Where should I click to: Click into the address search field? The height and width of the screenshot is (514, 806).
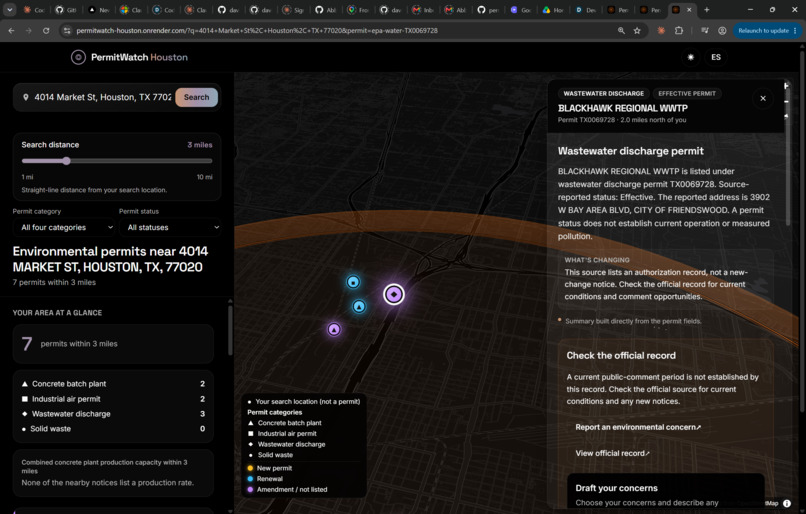pyautogui.click(x=102, y=97)
